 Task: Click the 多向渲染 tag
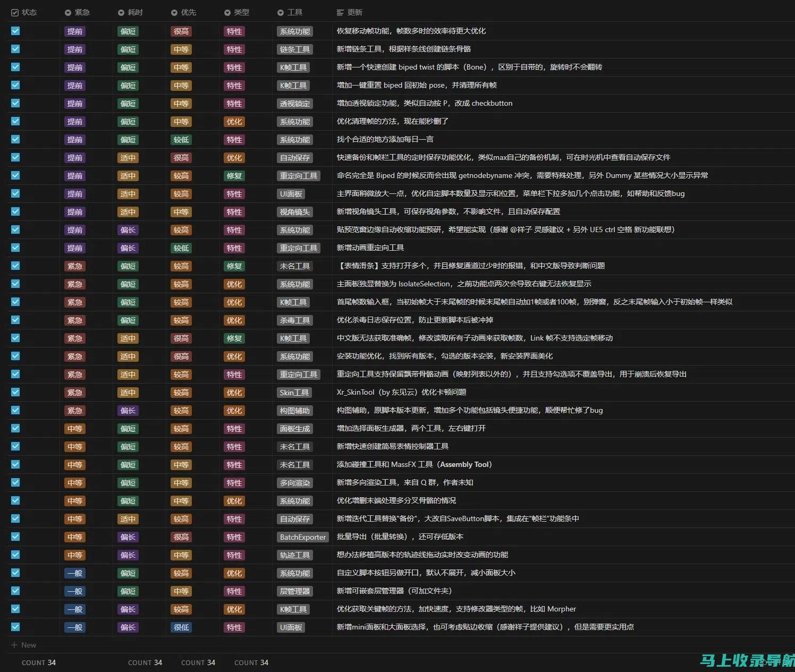295,483
